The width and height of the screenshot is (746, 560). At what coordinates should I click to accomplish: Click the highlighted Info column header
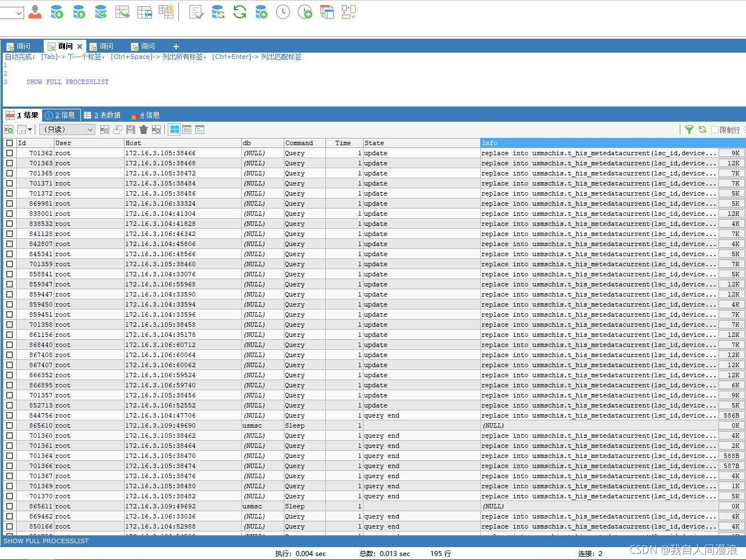(x=613, y=143)
